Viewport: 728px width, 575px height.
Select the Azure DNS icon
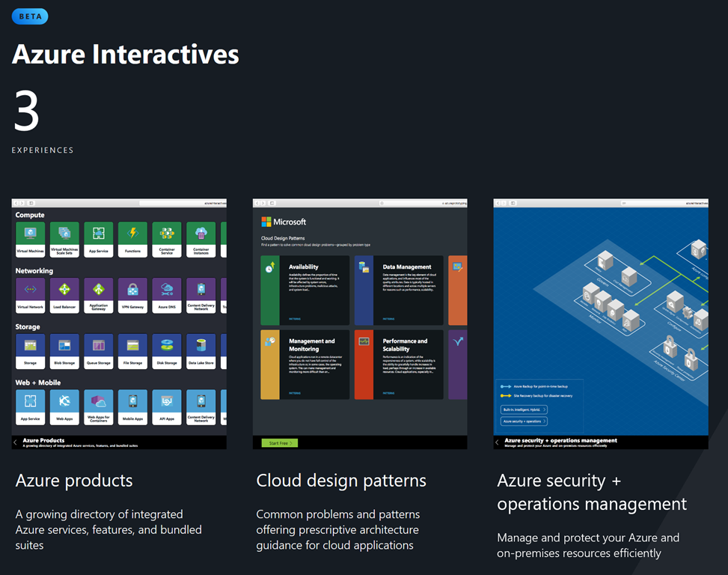167,295
